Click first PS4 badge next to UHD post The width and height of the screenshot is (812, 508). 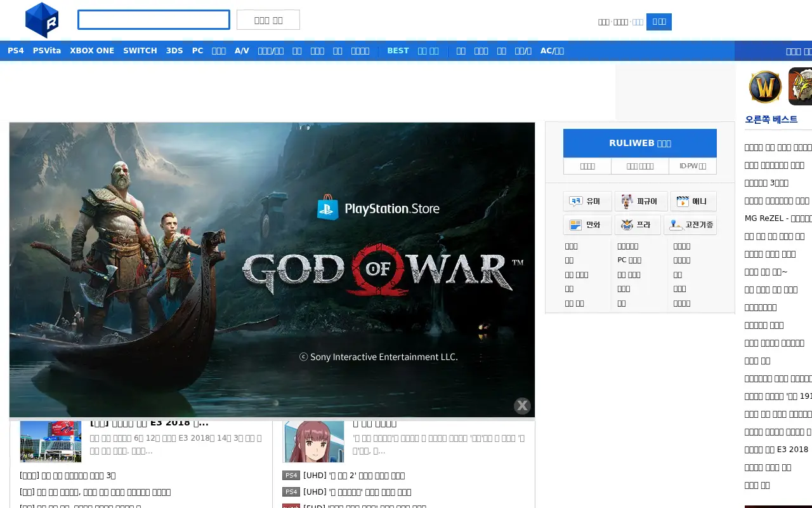291,476
